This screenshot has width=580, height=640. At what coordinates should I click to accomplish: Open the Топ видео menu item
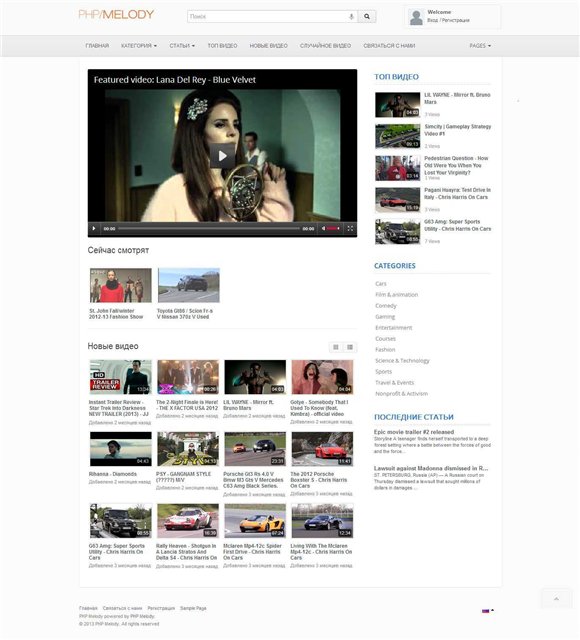click(222, 46)
